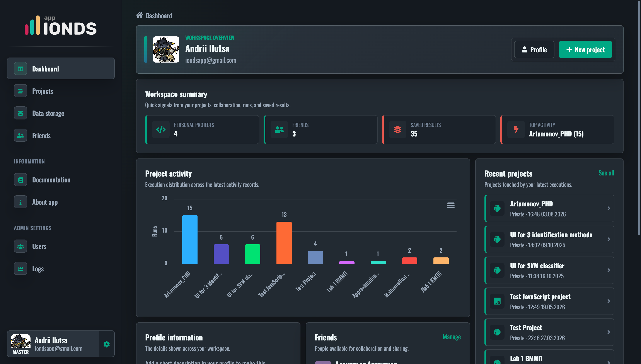Click the Data storage database icon

pyautogui.click(x=20, y=113)
